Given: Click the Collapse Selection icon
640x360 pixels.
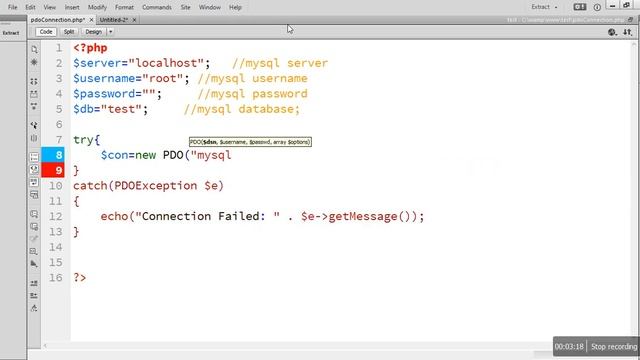Looking at the screenshot, I should tap(34, 94).
